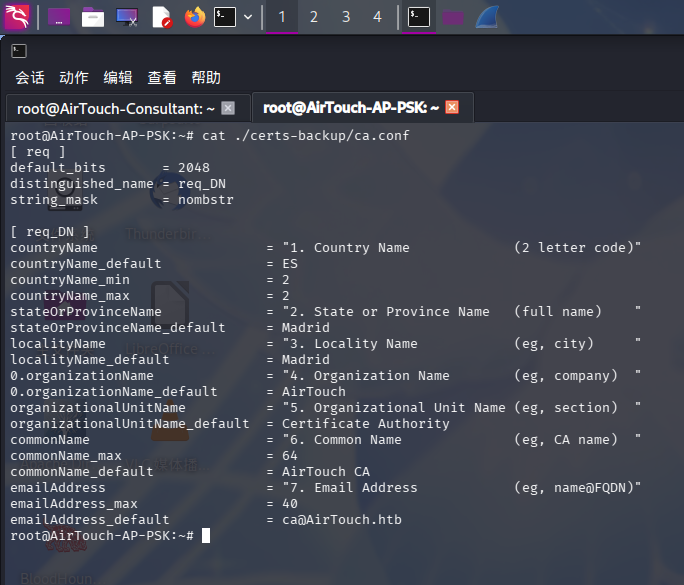
Task: Click the 'countryName_max' line
Action: 149,296
